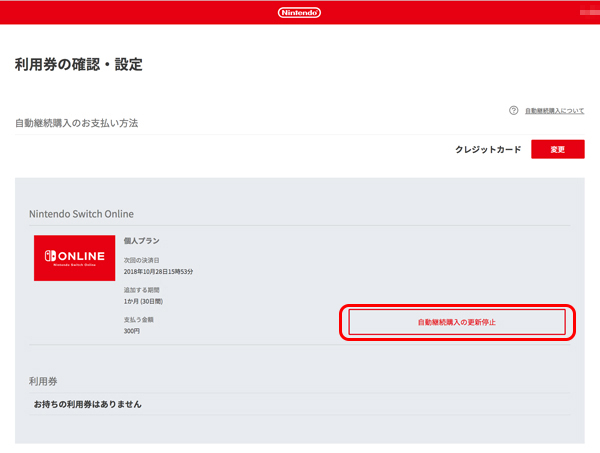
Task: Click the Nintendo logo in header
Action: pos(299,13)
